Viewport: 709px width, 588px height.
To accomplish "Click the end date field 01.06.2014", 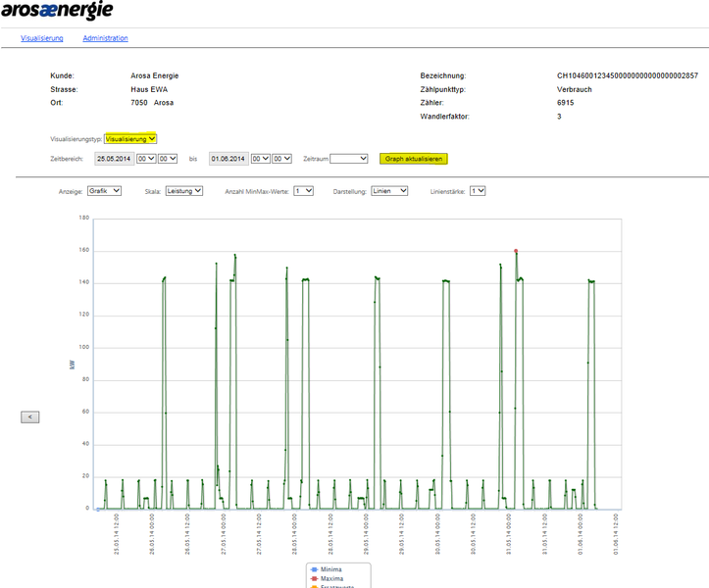I will coord(228,158).
